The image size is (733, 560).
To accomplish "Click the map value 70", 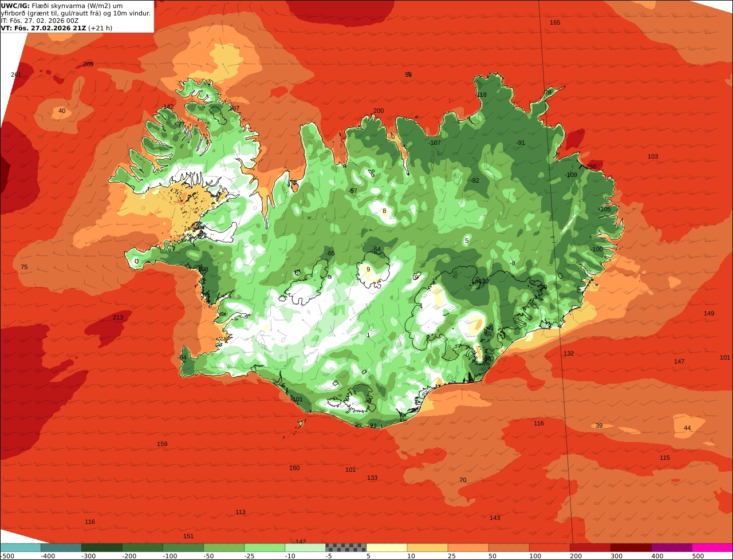I will point(463,480).
